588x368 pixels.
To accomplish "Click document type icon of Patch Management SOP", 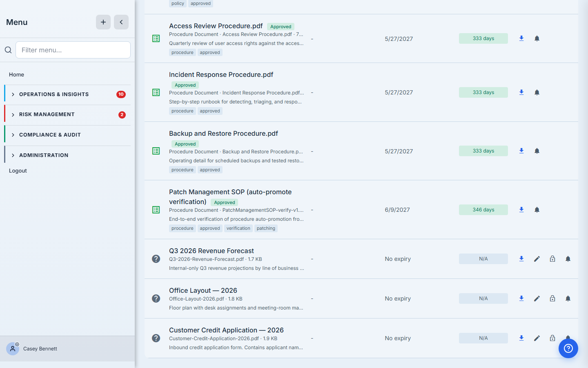I will coord(156,210).
